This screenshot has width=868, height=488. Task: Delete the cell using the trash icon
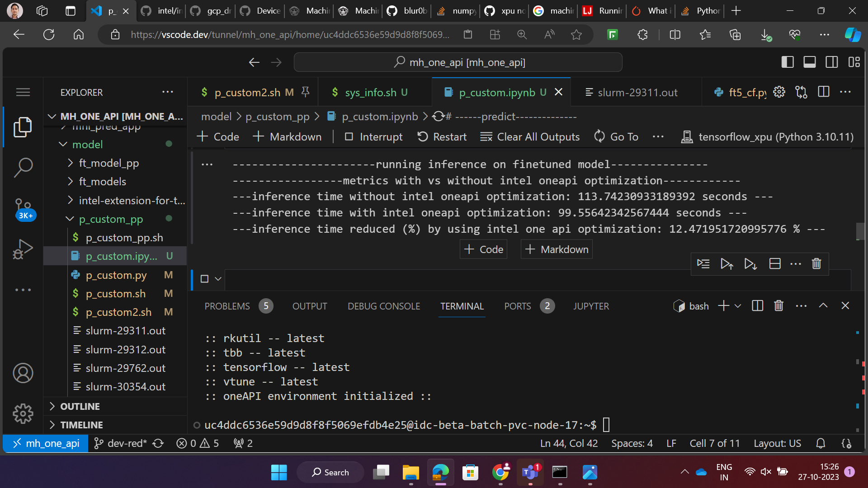click(x=816, y=263)
